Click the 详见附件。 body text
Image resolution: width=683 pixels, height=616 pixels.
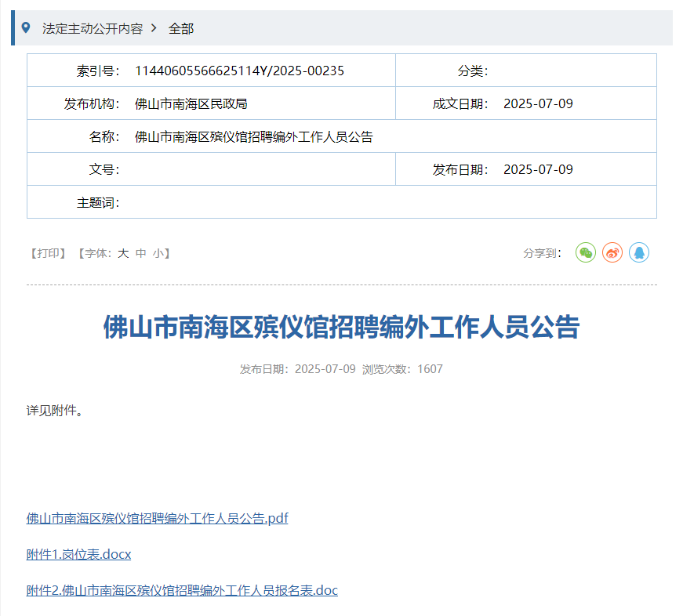(54, 410)
